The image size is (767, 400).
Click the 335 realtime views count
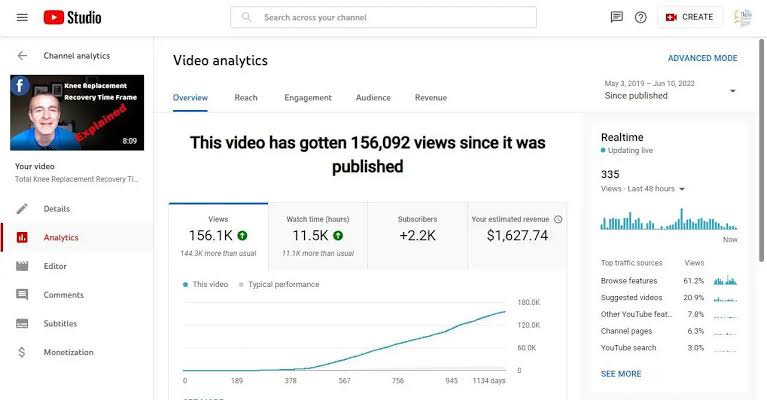click(610, 175)
